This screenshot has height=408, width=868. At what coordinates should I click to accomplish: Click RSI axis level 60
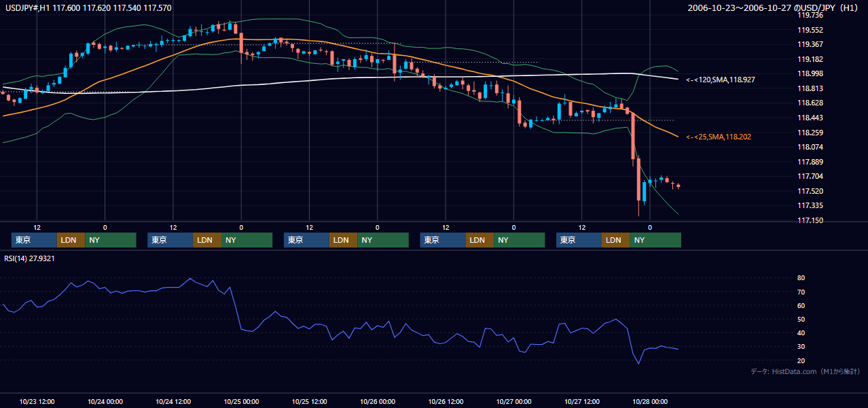(801, 305)
